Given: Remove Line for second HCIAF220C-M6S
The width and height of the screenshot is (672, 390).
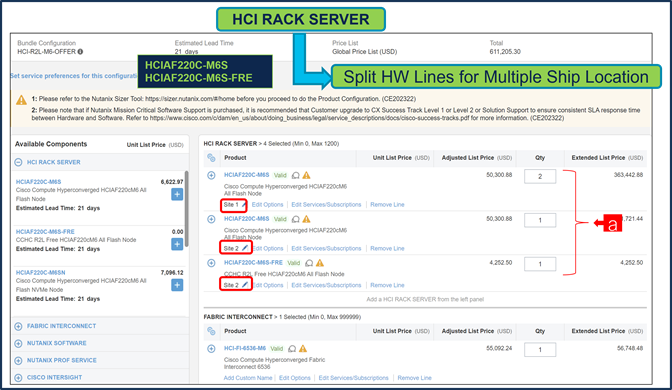Looking at the screenshot, I should tap(387, 249).
